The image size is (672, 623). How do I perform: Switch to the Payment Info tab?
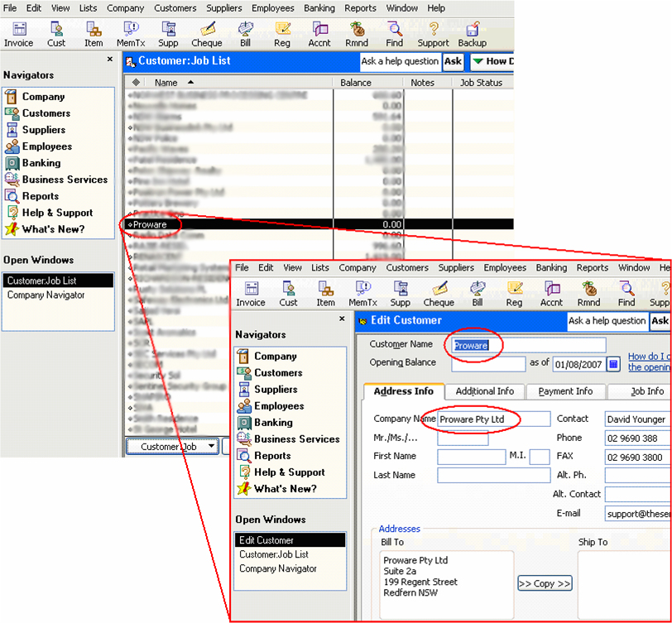click(x=565, y=391)
